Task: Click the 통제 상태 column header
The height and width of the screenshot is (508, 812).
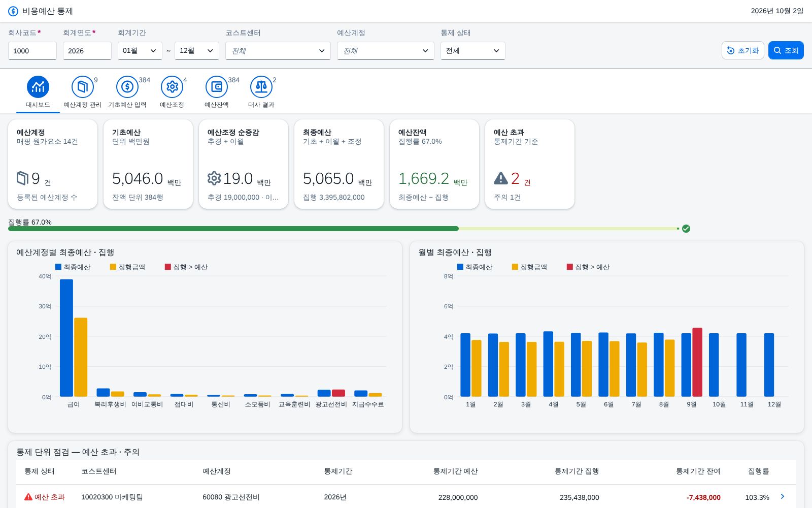Action: tap(40, 471)
